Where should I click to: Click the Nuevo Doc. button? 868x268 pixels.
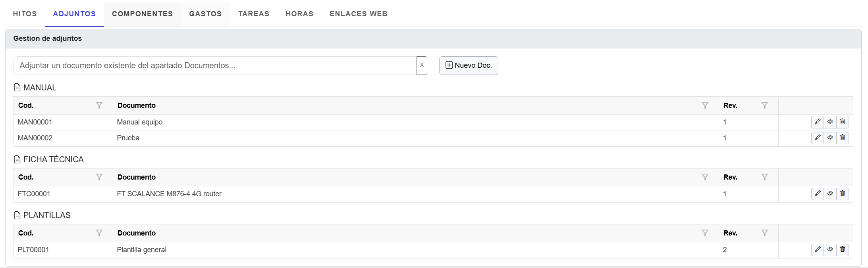(469, 65)
